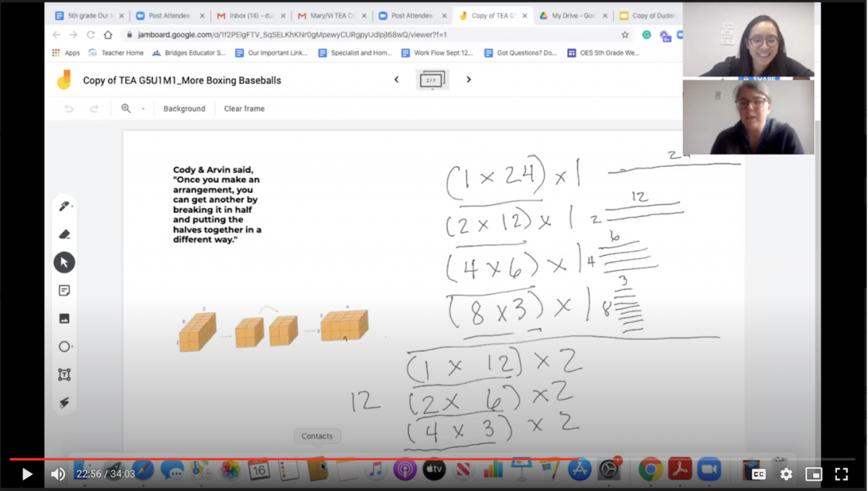868x491 pixels.
Task: Open the zoom level dropdown arrow
Action: click(143, 109)
